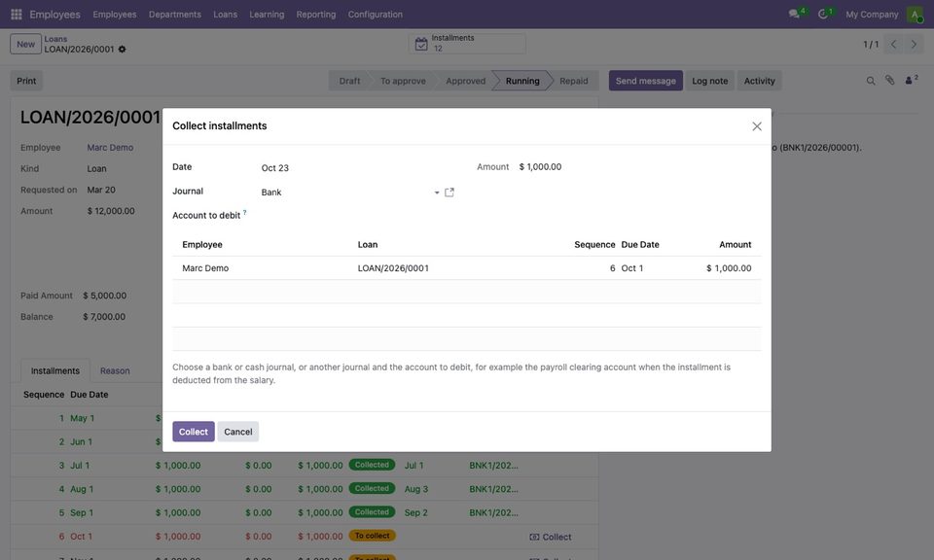Open the conversations icon with badge 4
Image resolution: width=934 pixels, height=560 pixels.
(796, 14)
